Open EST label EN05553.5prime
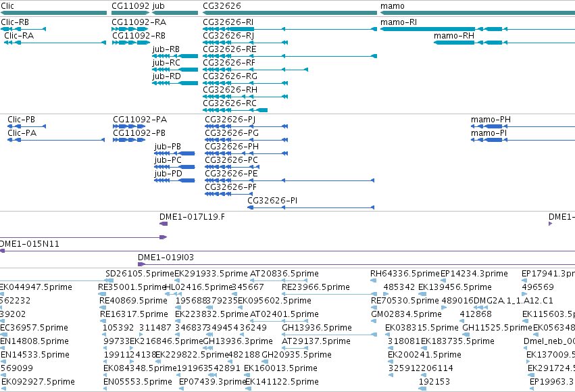 click(138, 382)
